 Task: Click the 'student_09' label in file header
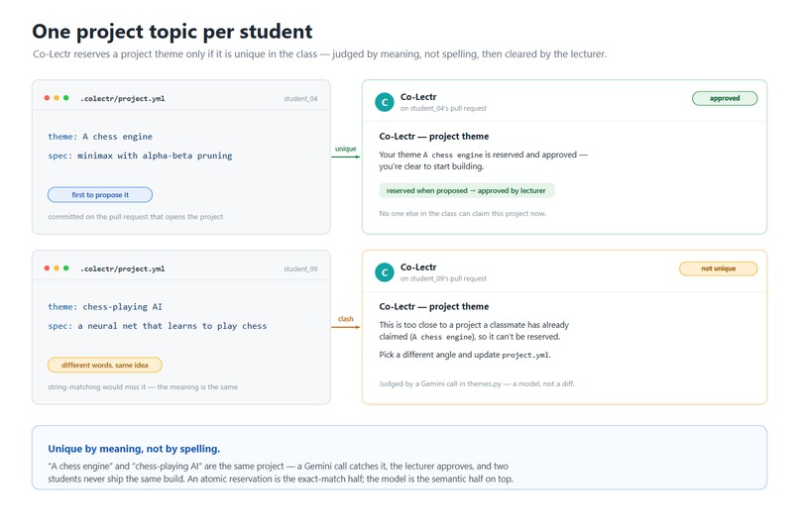300,268
